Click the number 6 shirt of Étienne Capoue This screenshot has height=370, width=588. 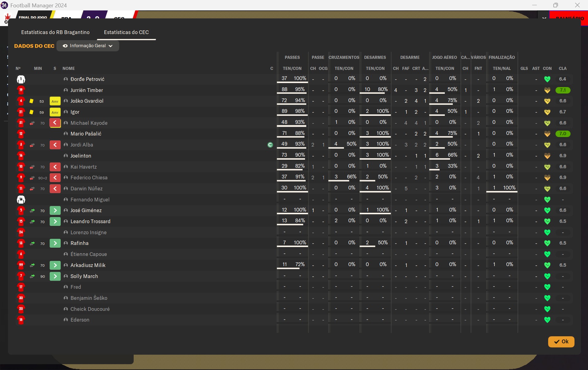(21, 254)
